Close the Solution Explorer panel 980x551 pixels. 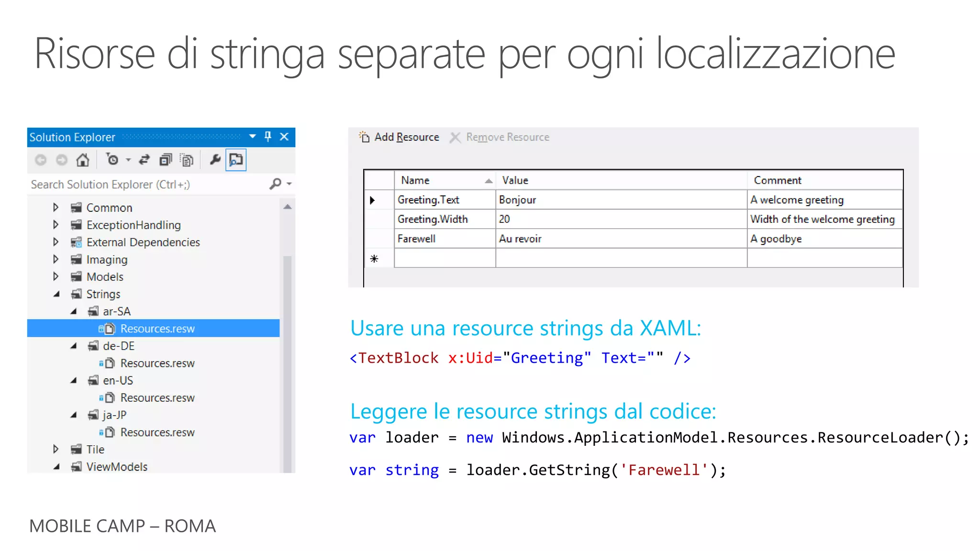click(x=284, y=137)
